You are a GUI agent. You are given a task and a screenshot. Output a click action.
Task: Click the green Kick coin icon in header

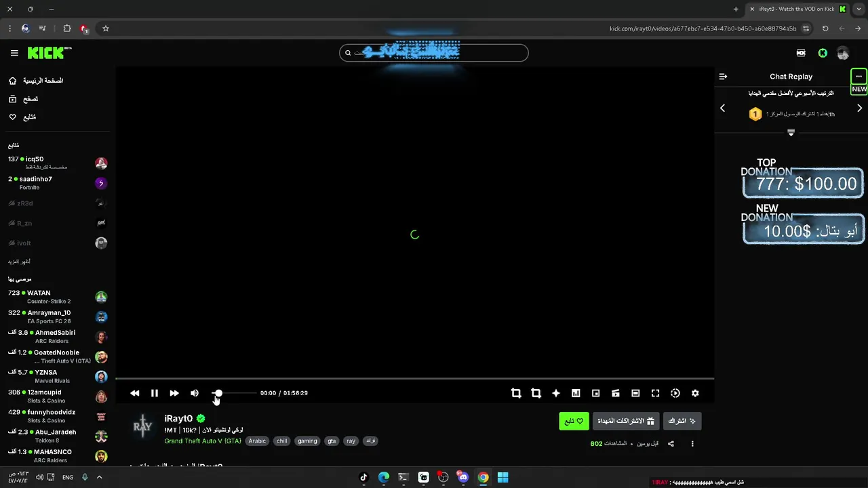823,53
